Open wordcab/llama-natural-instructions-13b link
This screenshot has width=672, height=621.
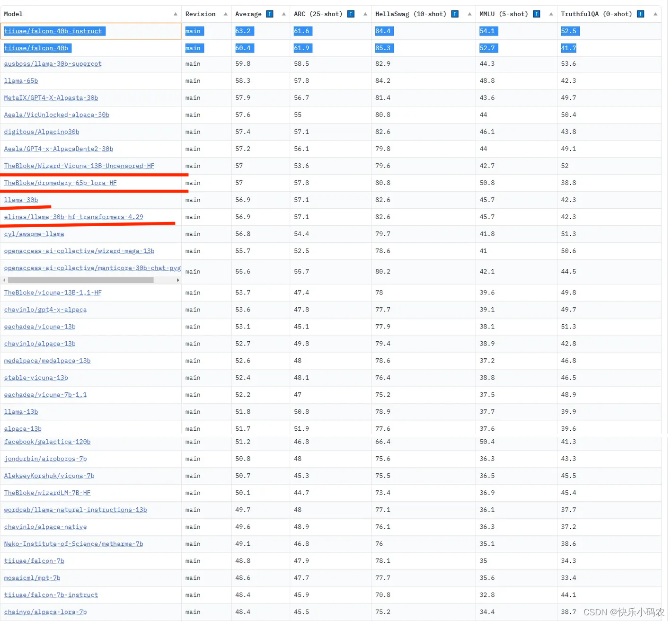[x=75, y=510]
